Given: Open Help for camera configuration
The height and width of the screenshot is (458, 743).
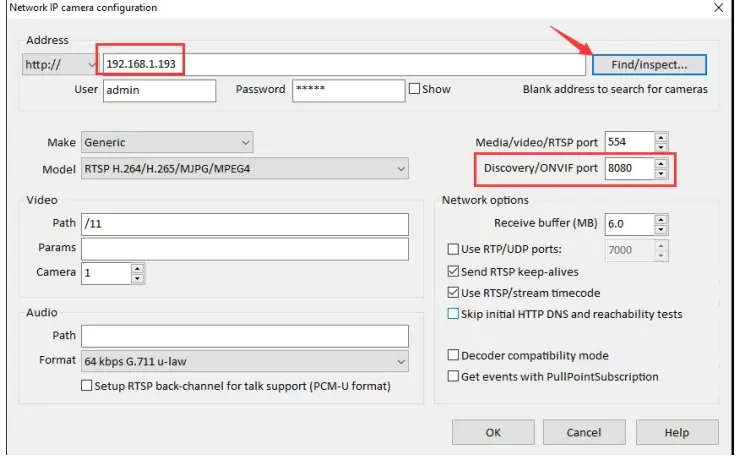Looking at the screenshot, I should tap(677, 432).
